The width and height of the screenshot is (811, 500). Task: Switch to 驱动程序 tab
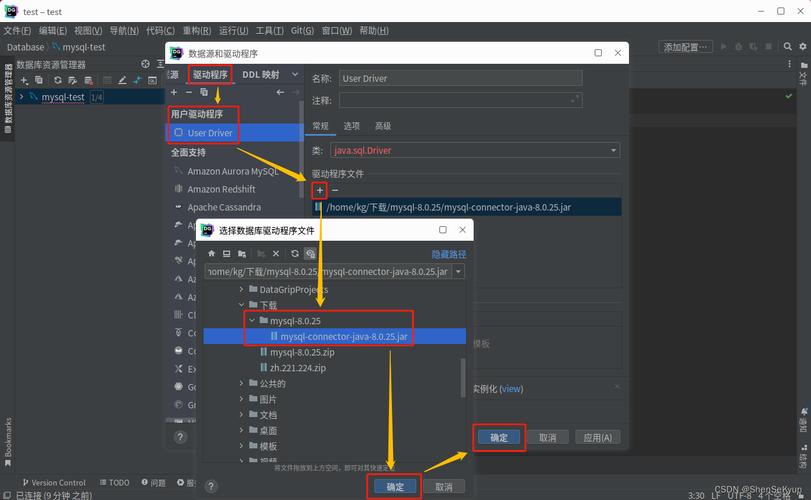[x=210, y=74]
